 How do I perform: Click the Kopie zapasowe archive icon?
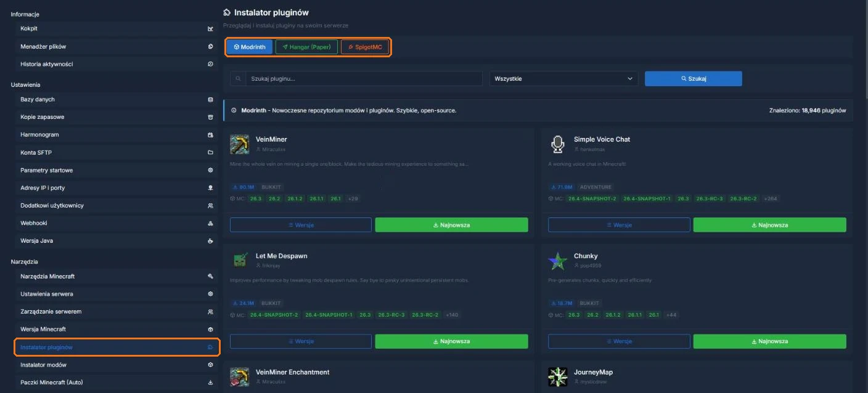coord(210,117)
